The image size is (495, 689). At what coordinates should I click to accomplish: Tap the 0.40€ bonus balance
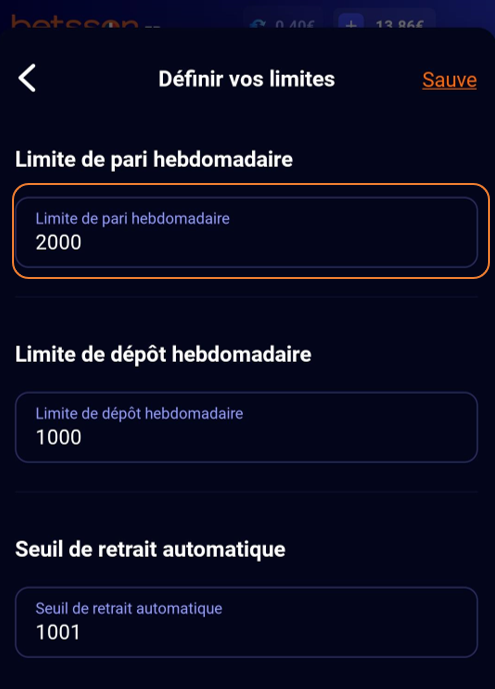tap(295, 24)
